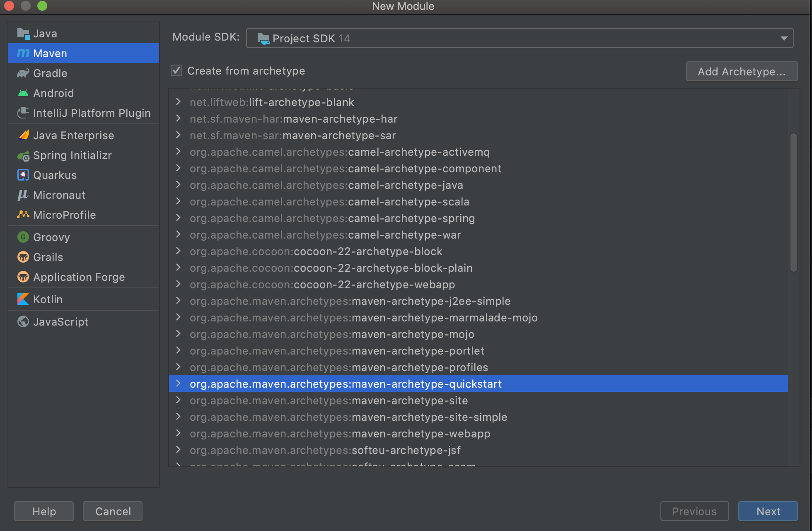Select the maven-archetype-webapp list entry
812x531 pixels.
340,434
